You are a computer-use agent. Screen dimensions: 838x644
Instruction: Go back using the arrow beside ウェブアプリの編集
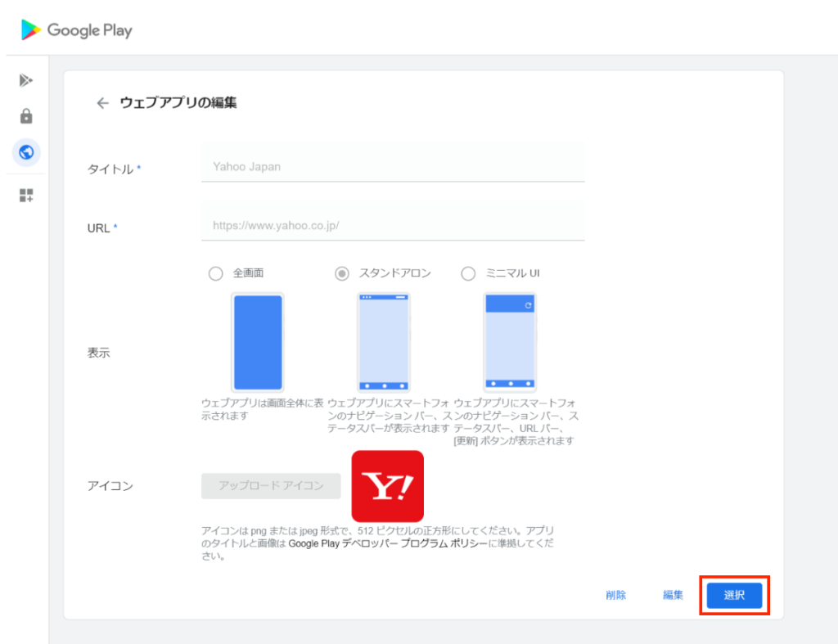[x=102, y=103]
